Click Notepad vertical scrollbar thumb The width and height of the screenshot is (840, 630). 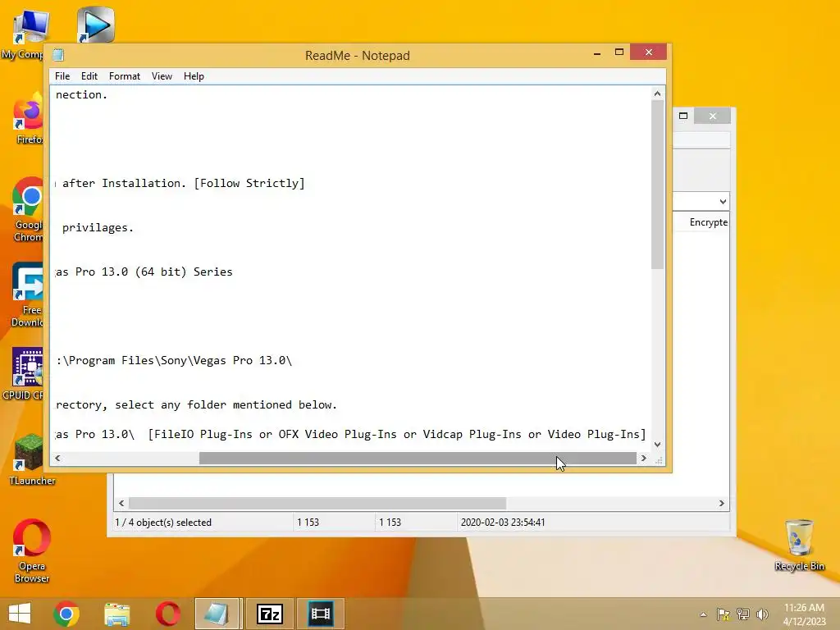pos(657,185)
